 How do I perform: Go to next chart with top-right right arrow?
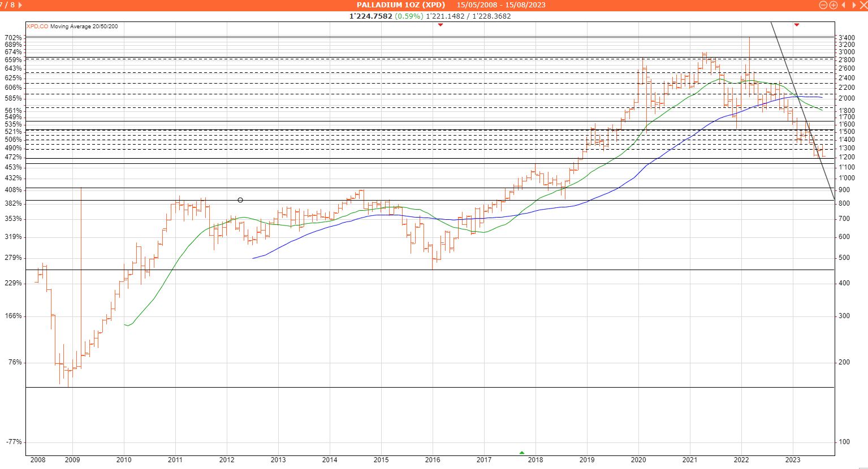854,5
